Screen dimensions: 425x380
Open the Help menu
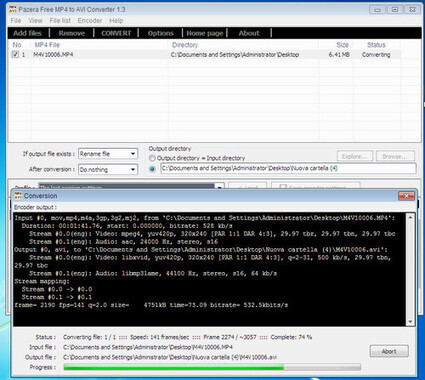click(116, 21)
